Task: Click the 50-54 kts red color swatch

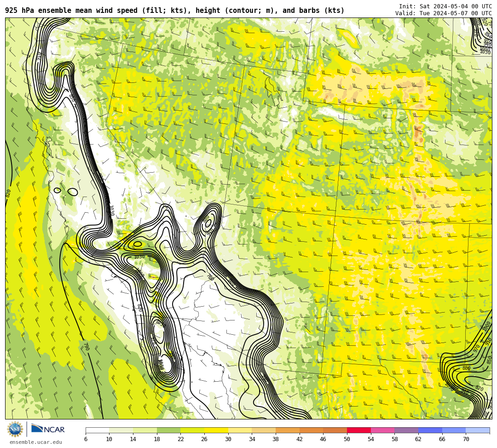Action: point(359,430)
